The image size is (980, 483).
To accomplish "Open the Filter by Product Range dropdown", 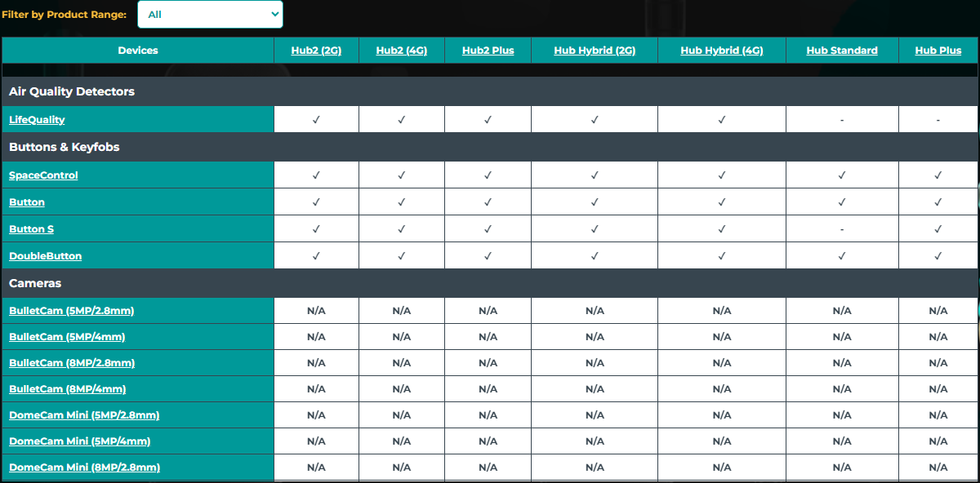I will [210, 15].
